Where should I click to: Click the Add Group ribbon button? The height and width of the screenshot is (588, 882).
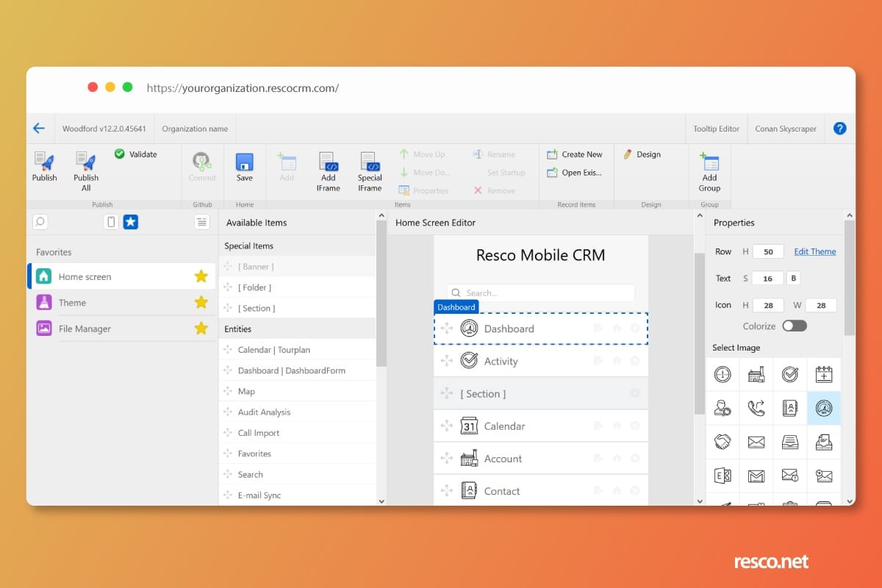point(709,172)
